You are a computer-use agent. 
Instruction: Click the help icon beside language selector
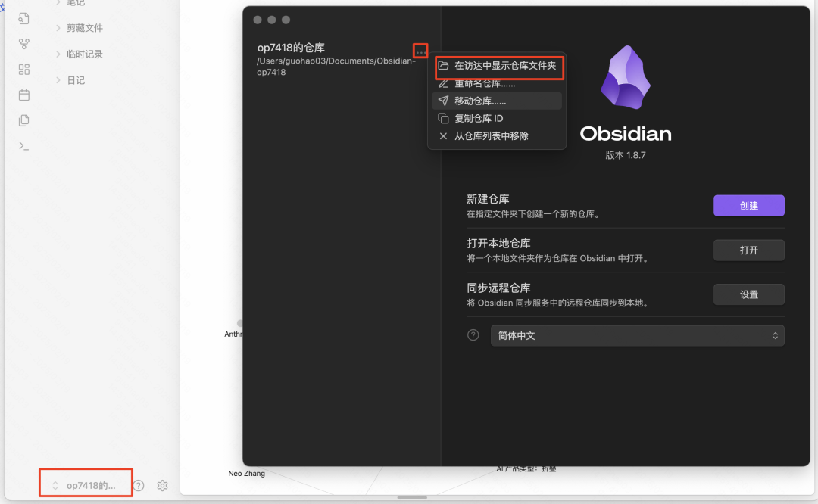[x=473, y=335]
